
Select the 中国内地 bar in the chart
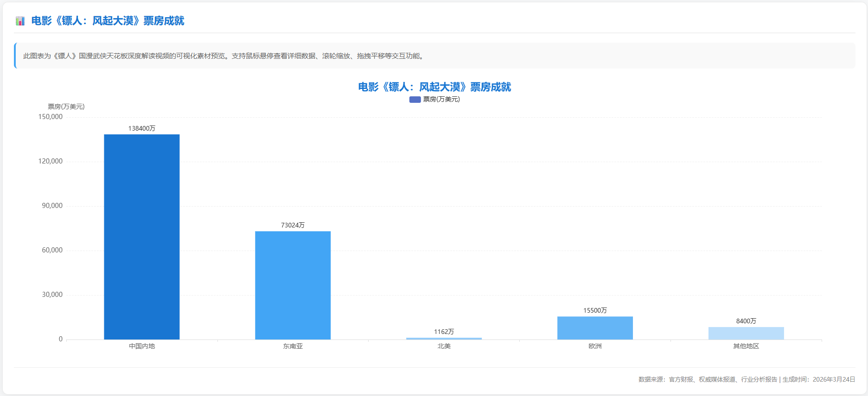[x=142, y=237]
